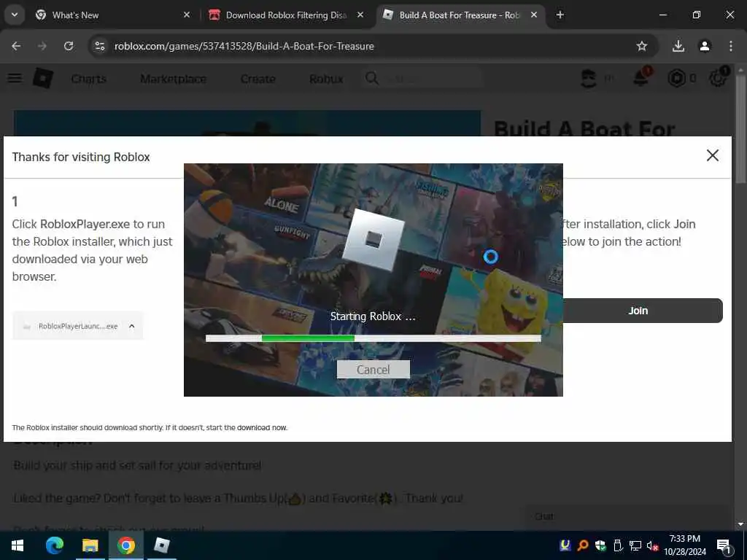Click the Roblox search field

422,79
